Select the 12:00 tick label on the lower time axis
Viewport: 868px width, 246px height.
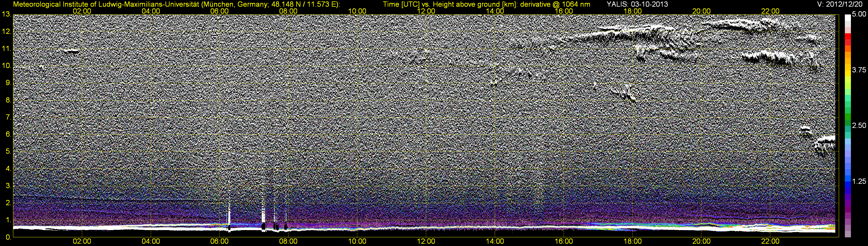(x=426, y=242)
